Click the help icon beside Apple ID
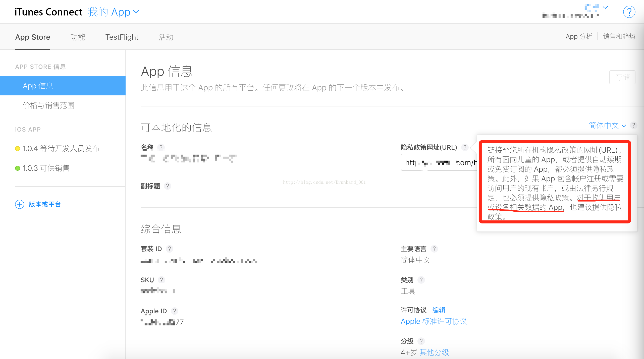The height and width of the screenshot is (359, 644). click(175, 311)
